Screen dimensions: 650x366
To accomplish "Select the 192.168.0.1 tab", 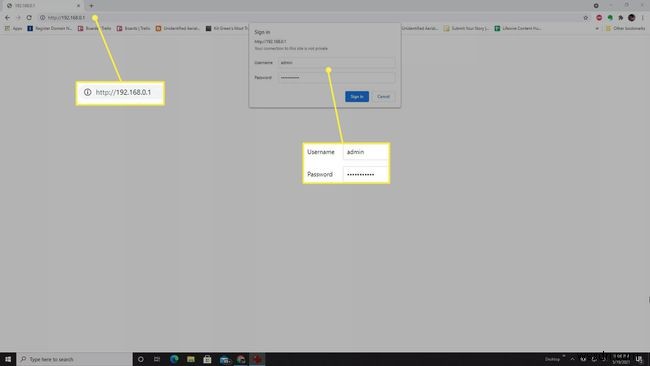I will (x=43, y=6).
